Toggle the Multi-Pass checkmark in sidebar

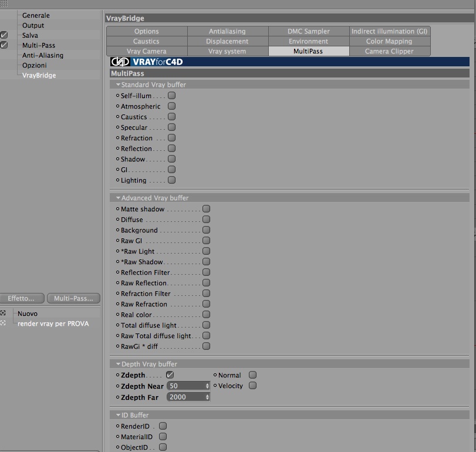click(x=4, y=45)
